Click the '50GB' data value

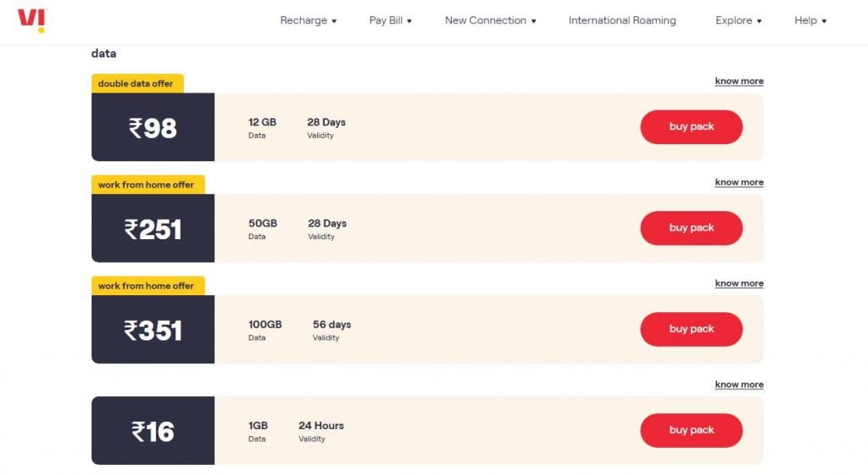pyautogui.click(x=263, y=223)
